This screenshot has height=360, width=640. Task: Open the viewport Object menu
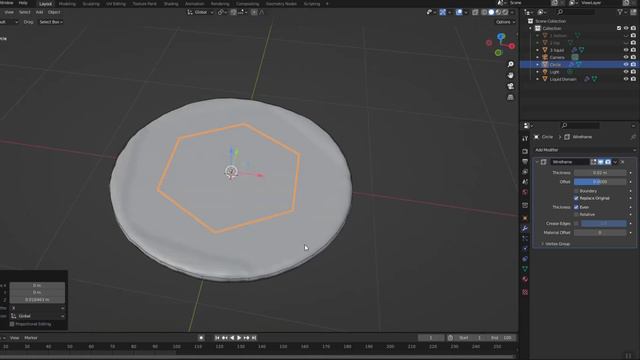point(54,12)
